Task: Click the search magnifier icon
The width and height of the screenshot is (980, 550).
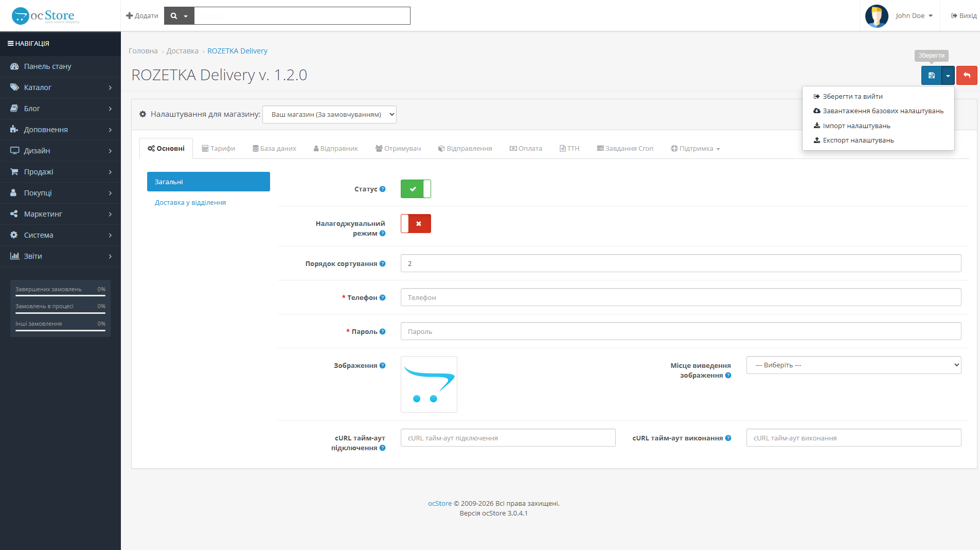Action: (x=174, y=16)
